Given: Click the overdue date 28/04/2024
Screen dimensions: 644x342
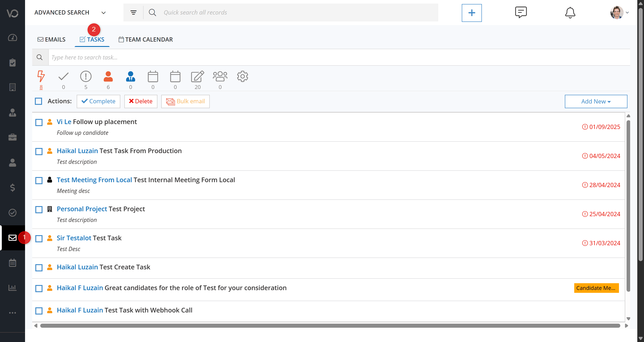Looking at the screenshot, I should (601, 185).
